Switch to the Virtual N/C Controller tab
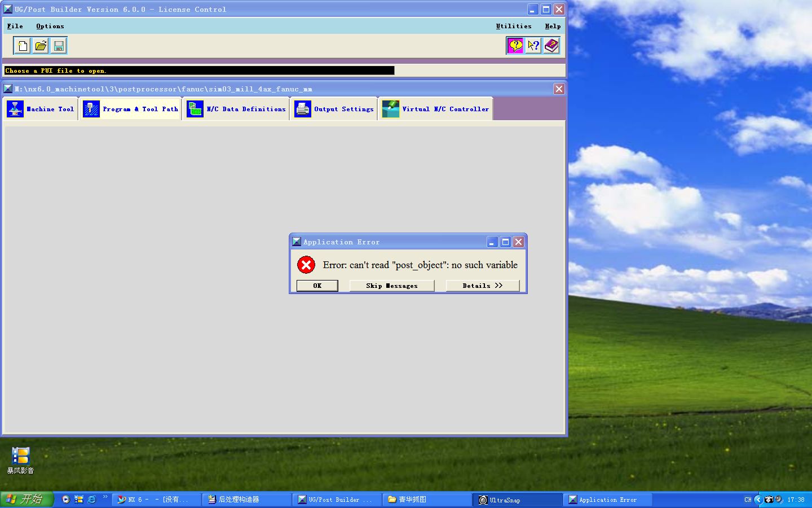 pyautogui.click(x=435, y=109)
